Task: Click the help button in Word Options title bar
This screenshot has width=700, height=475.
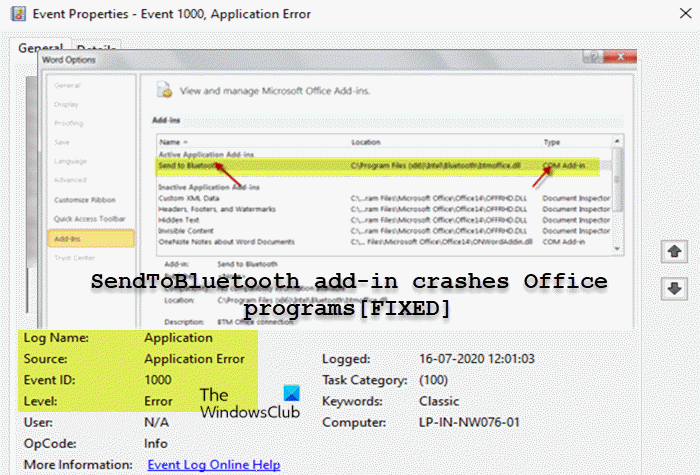Action: [x=593, y=57]
